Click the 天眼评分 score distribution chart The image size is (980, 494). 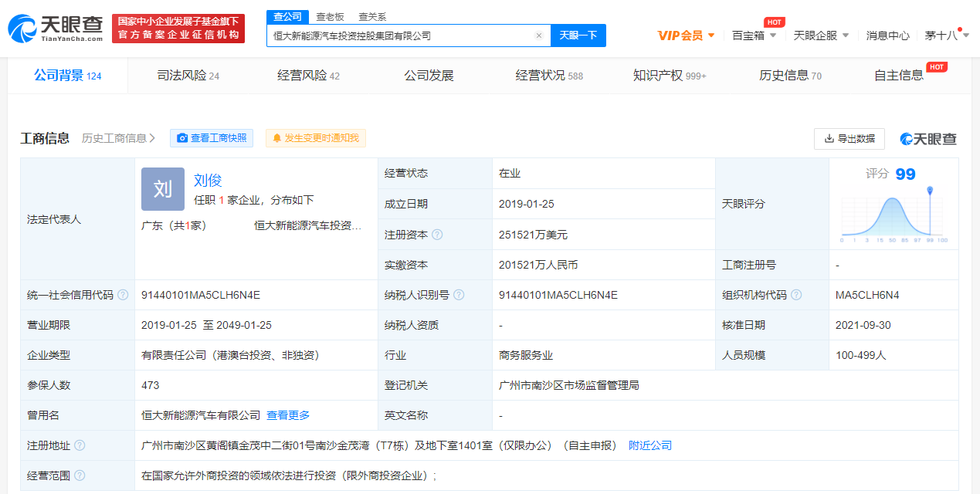click(x=894, y=214)
